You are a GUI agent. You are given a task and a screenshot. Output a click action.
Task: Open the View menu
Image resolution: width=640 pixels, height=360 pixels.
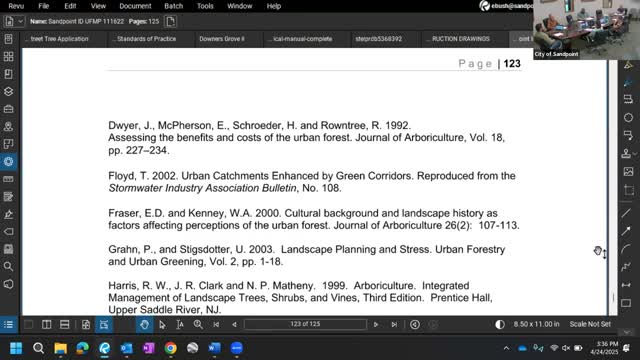[x=98, y=6]
